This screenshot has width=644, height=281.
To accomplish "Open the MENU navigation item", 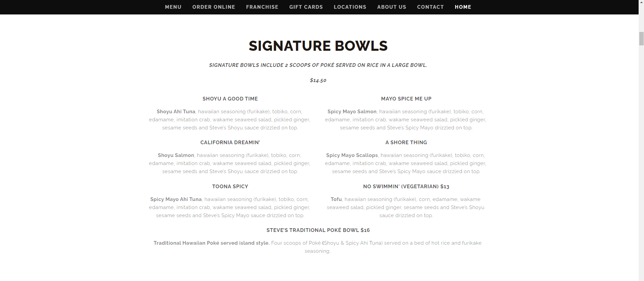I will 173,7.
